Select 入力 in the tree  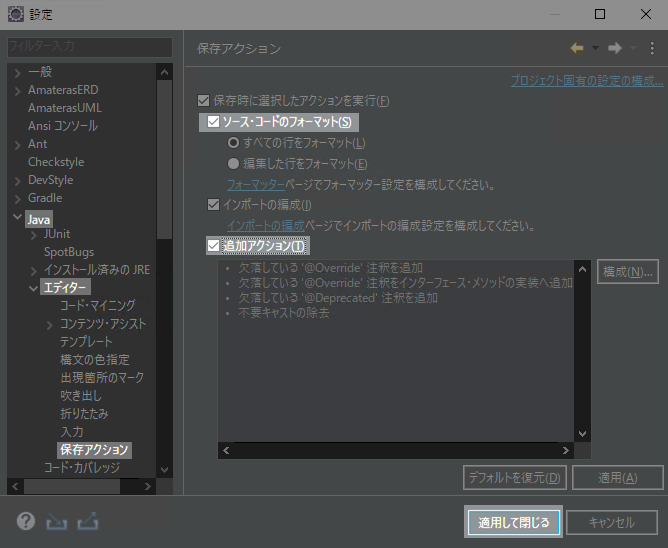pos(72,432)
